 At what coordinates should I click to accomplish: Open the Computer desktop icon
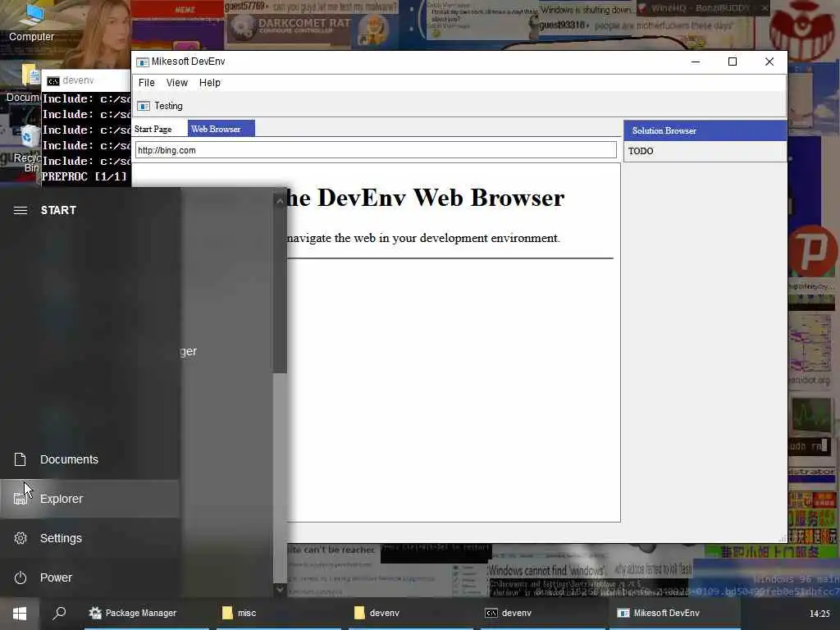pyautogui.click(x=32, y=22)
